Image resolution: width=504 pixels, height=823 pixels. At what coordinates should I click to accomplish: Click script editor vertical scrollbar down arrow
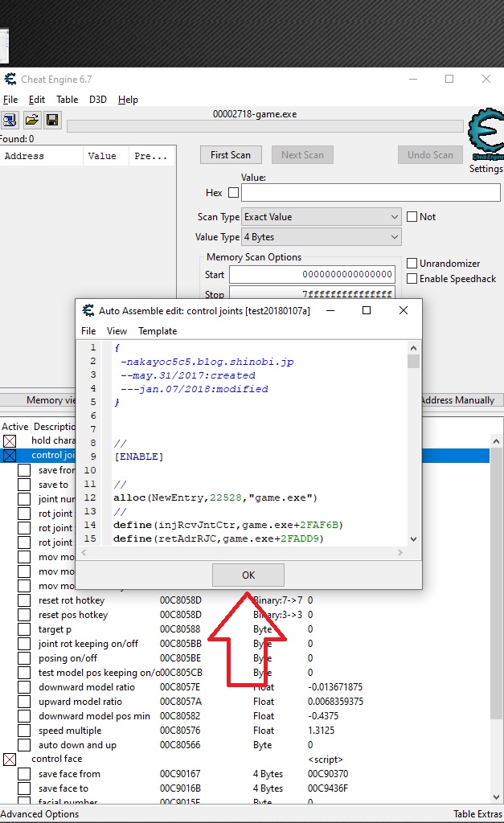[414, 538]
